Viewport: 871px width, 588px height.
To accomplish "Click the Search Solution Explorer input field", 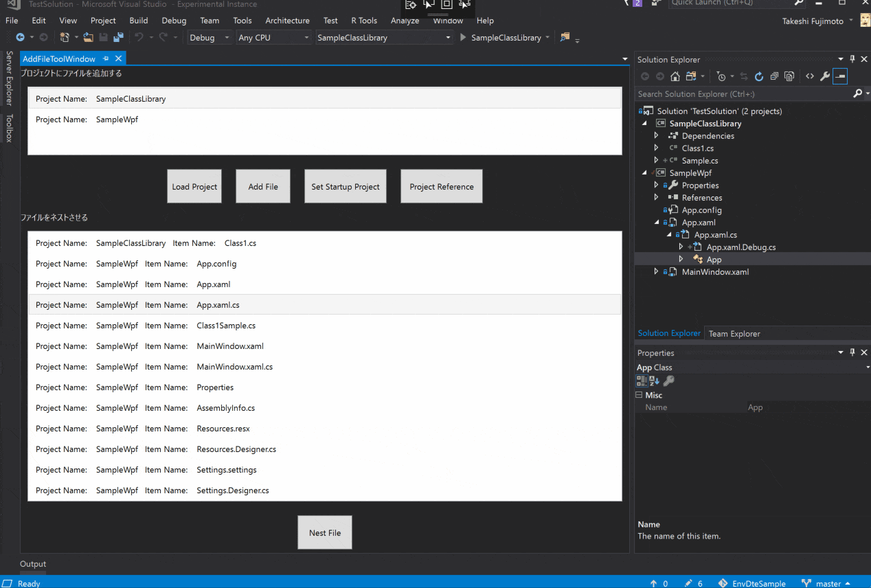I will coord(743,93).
